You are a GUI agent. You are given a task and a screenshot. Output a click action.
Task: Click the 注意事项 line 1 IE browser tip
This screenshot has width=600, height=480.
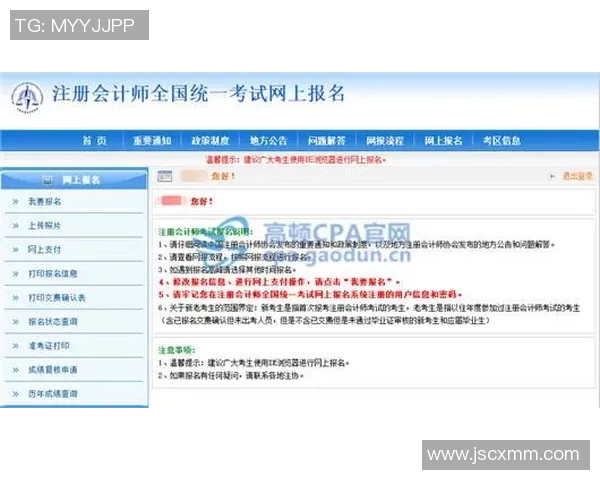click(253, 362)
